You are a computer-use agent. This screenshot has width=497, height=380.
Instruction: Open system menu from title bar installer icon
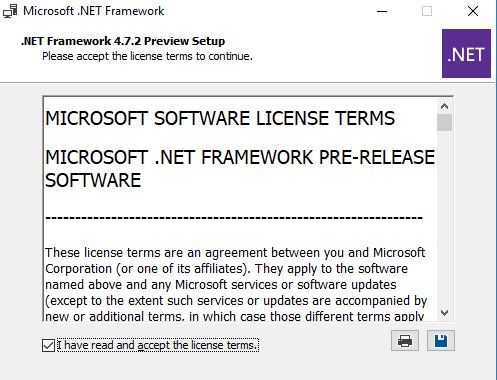point(10,11)
